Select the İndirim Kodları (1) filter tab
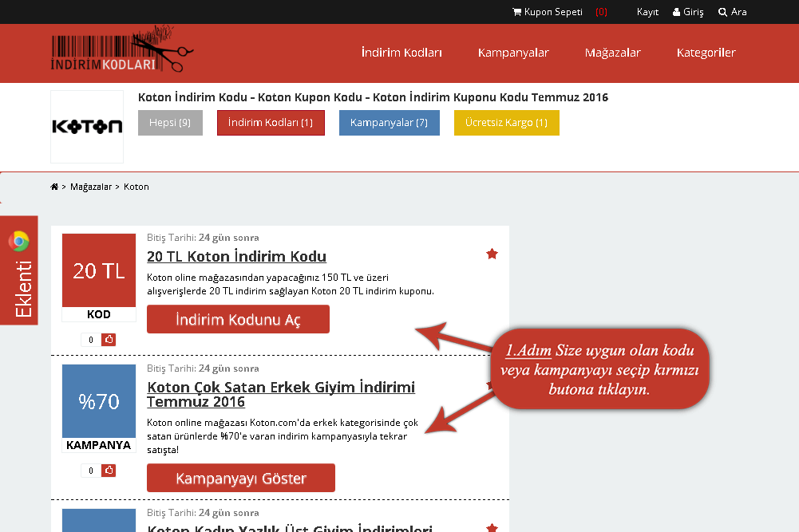This screenshot has height=532, width=799. tap(271, 123)
